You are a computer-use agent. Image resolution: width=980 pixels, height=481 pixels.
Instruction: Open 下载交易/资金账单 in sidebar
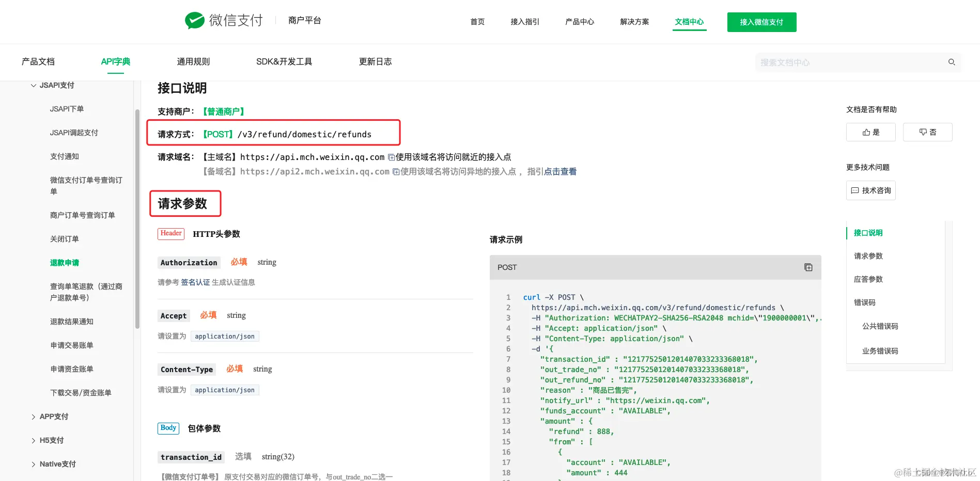[x=81, y=393]
